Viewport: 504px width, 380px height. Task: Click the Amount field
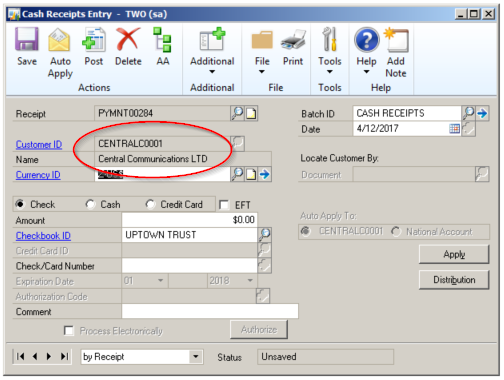189,220
